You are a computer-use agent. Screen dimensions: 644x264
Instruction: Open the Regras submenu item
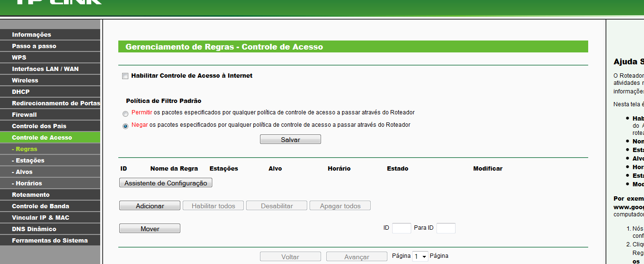point(50,149)
